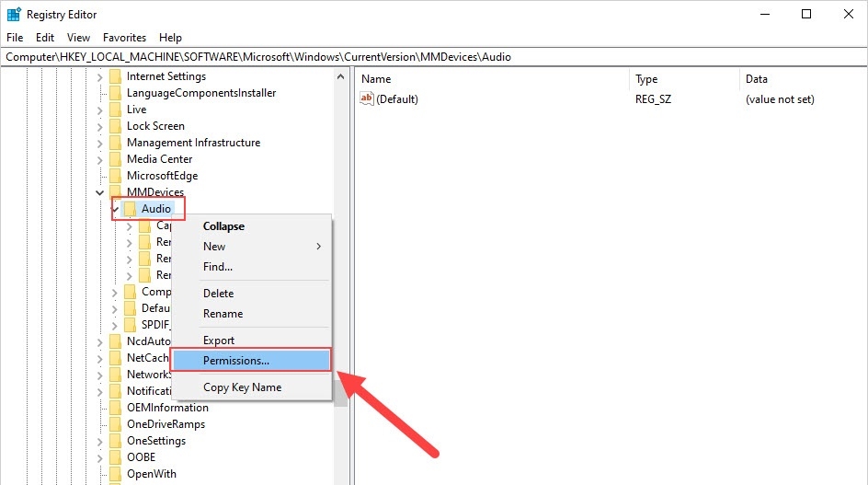The height and width of the screenshot is (485, 868).
Task: Click the LanguageComponentsInstaller folder icon
Action: pyautogui.click(x=115, y=93)
